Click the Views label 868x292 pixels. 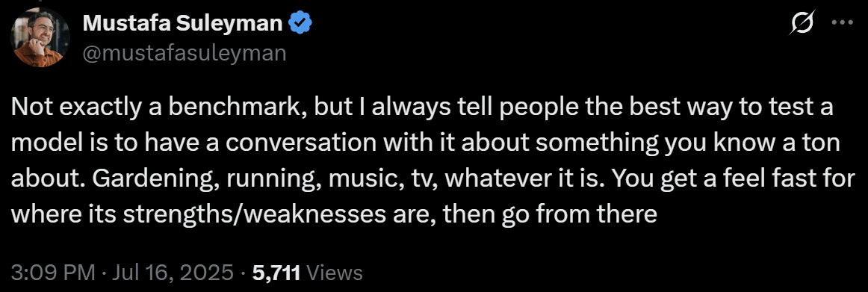[x=334, y=272]
